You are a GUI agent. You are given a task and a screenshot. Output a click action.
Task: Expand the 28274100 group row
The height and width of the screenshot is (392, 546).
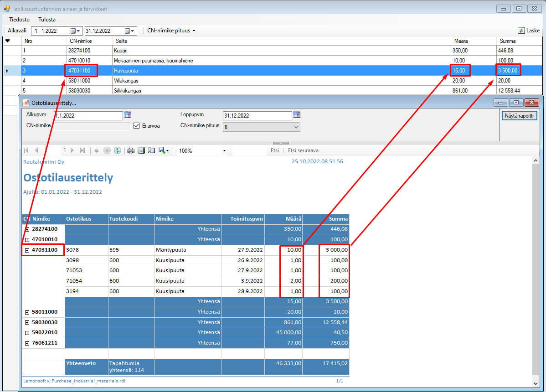click(27, 229)
